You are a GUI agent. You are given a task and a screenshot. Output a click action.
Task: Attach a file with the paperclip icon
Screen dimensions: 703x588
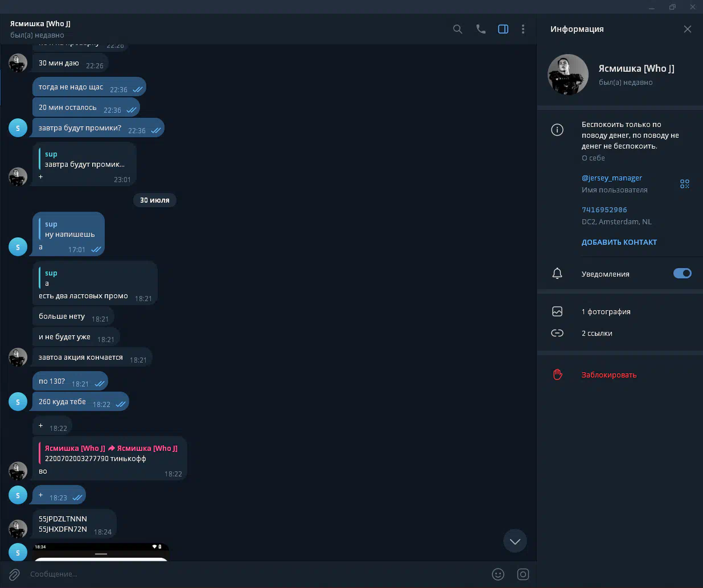(x=15, y=574)
